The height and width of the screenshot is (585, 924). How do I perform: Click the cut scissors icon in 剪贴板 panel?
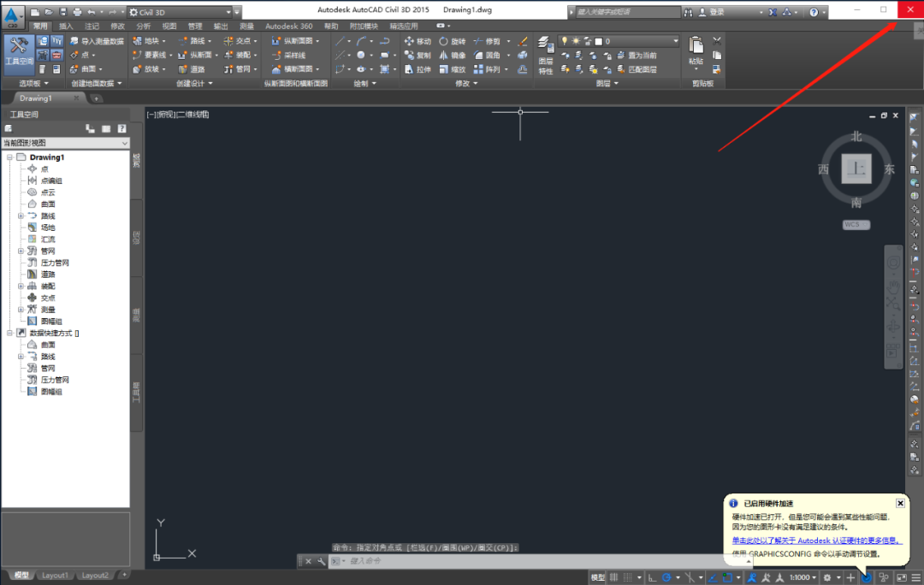(x=717, y=41)
